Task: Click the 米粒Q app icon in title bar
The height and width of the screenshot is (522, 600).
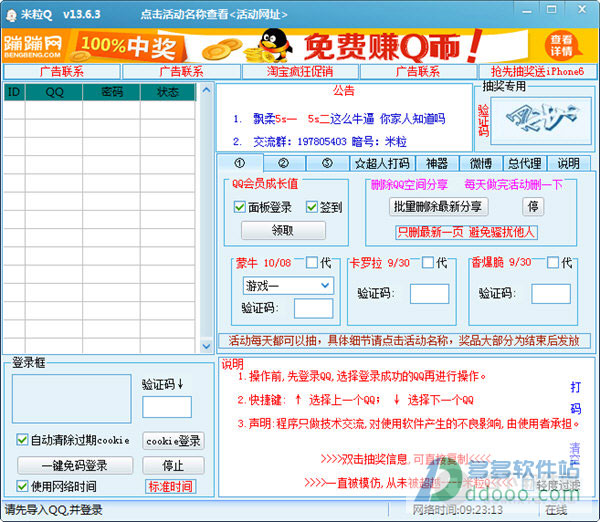Action: (11, 15)
